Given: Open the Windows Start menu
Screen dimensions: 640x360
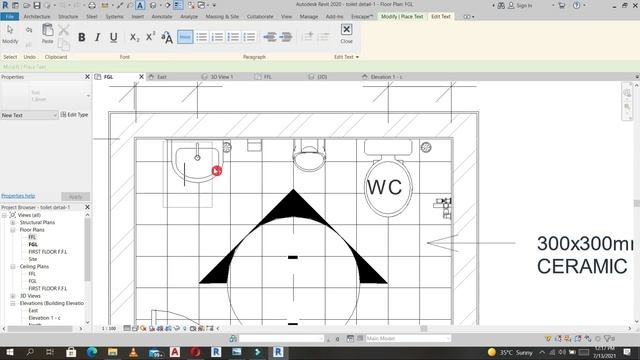Looking at the screenshot, I should coord(10,352).
